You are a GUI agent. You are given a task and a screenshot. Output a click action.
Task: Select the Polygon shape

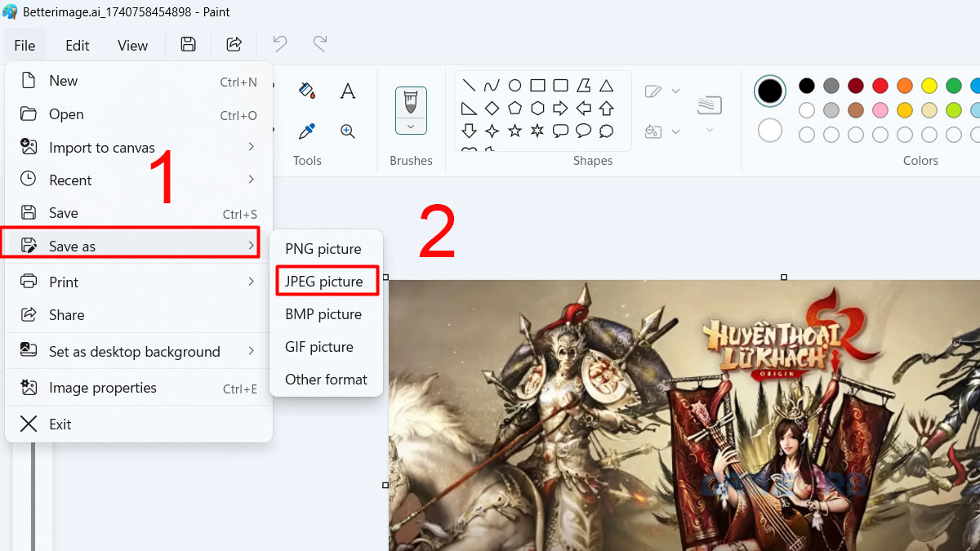coord(583,85)
